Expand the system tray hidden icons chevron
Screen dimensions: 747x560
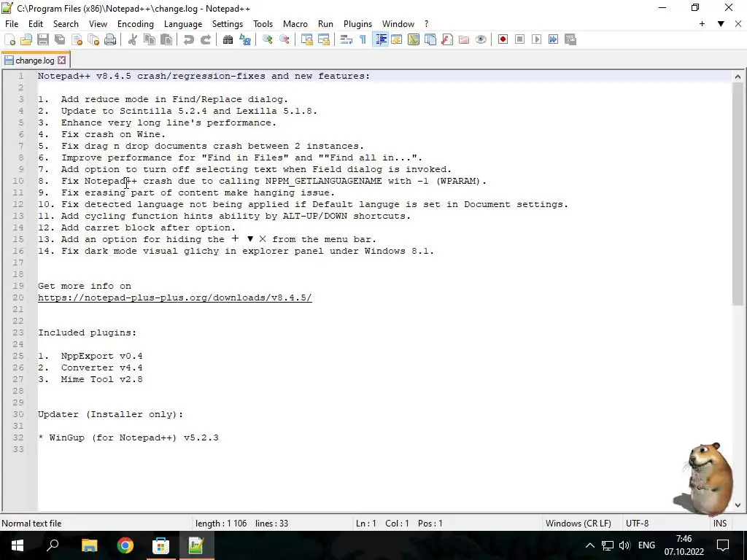(x=589, y=545)
